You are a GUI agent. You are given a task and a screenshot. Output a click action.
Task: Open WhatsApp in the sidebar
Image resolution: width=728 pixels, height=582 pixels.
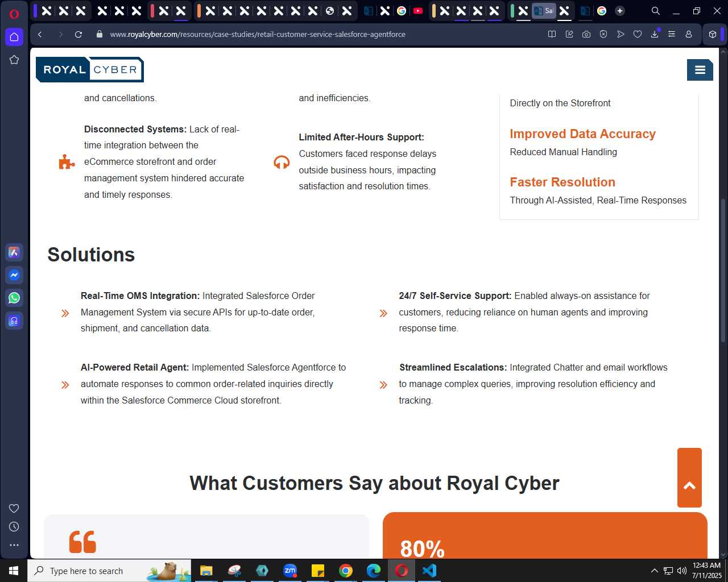[x=14, y=298]
